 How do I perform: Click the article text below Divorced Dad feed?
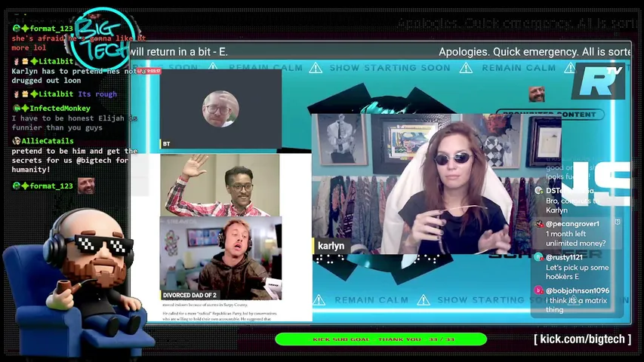[x=220, y=311]
